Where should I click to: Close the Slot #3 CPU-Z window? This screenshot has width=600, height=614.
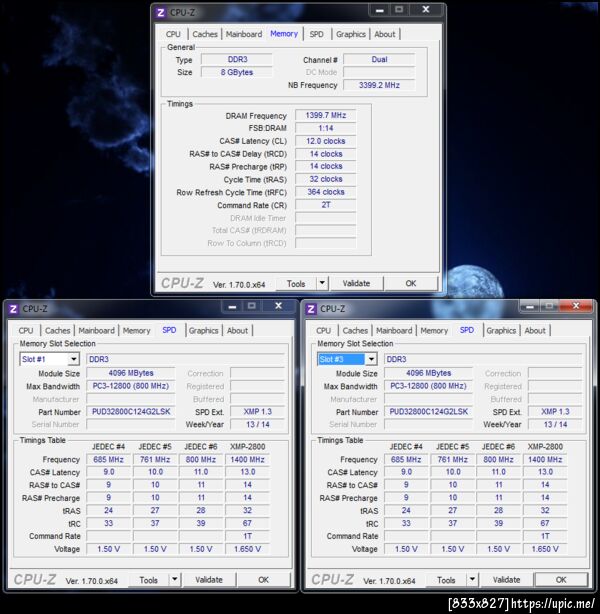coord(576,306)
